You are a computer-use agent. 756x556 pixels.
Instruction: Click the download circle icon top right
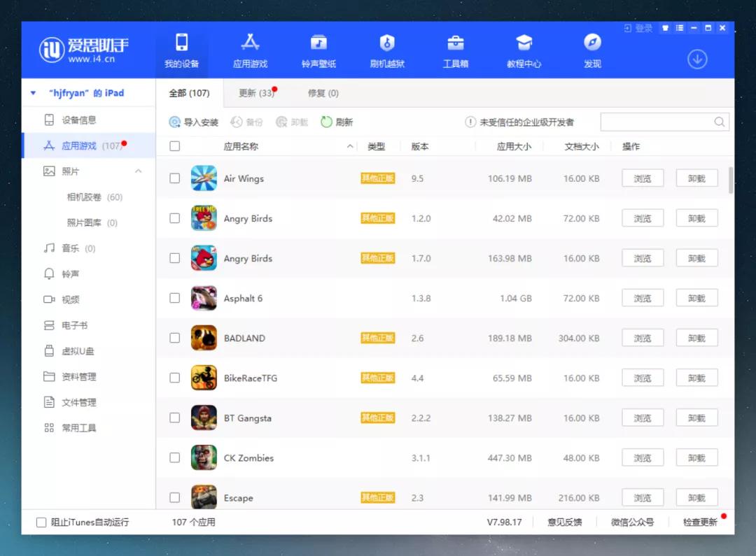point(696,59)
